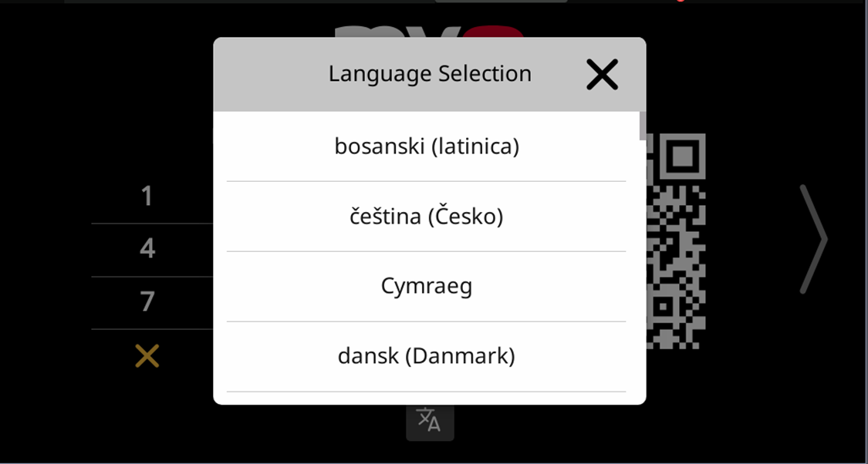
Task: Click the gray handle at top edge
Action: (502, 1)
